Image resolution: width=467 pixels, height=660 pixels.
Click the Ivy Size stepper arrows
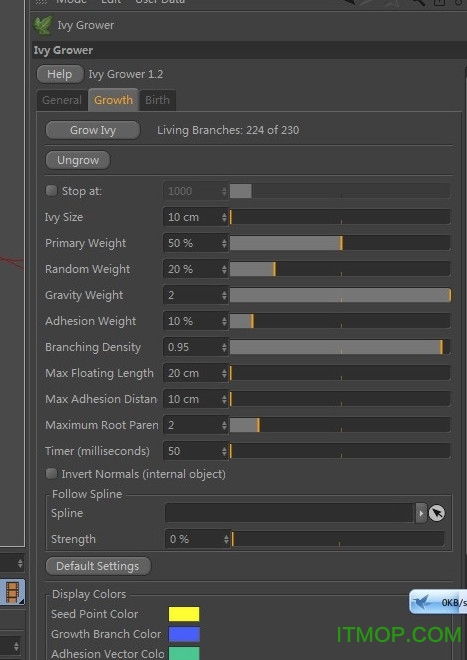224,217
